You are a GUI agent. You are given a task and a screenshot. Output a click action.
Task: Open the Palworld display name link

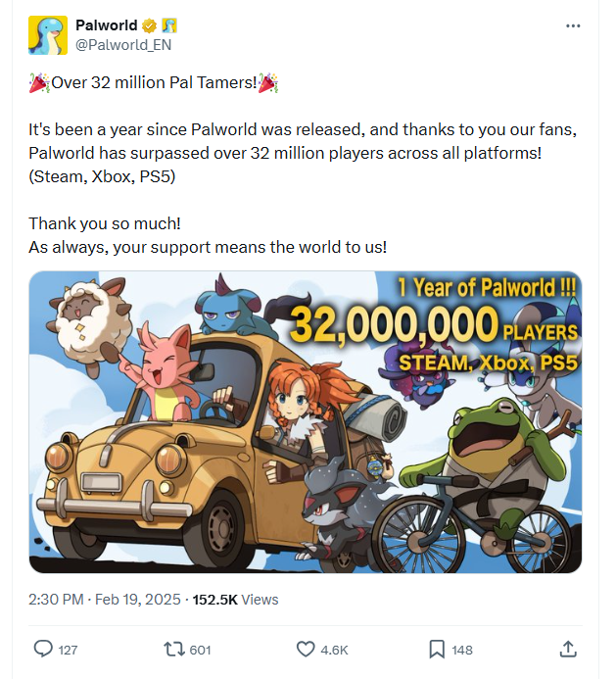pyautogui.click(x=108, y=25)
